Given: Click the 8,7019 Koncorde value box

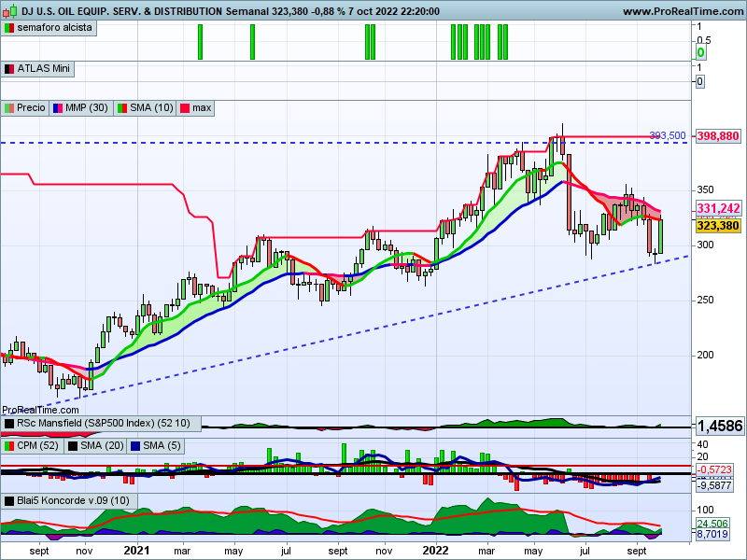Looking at the screenshot, I should 712,534.
